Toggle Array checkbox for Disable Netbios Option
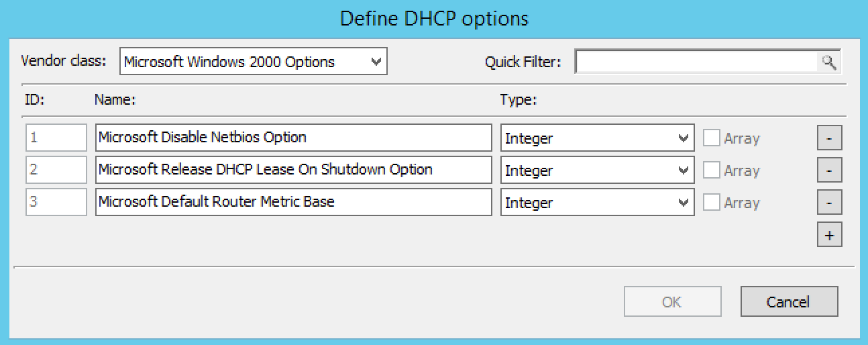The height and width of the screenshot is (345, 868). [x=712, y=138]
